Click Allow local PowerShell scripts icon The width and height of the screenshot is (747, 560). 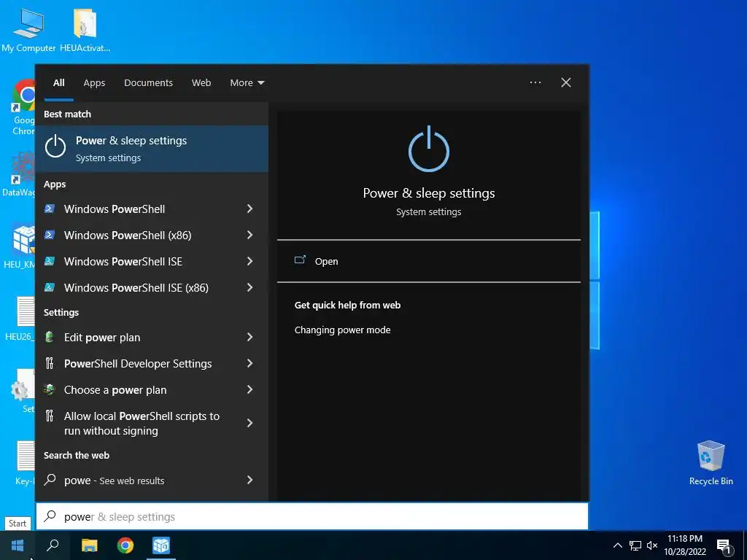[50, 416]
